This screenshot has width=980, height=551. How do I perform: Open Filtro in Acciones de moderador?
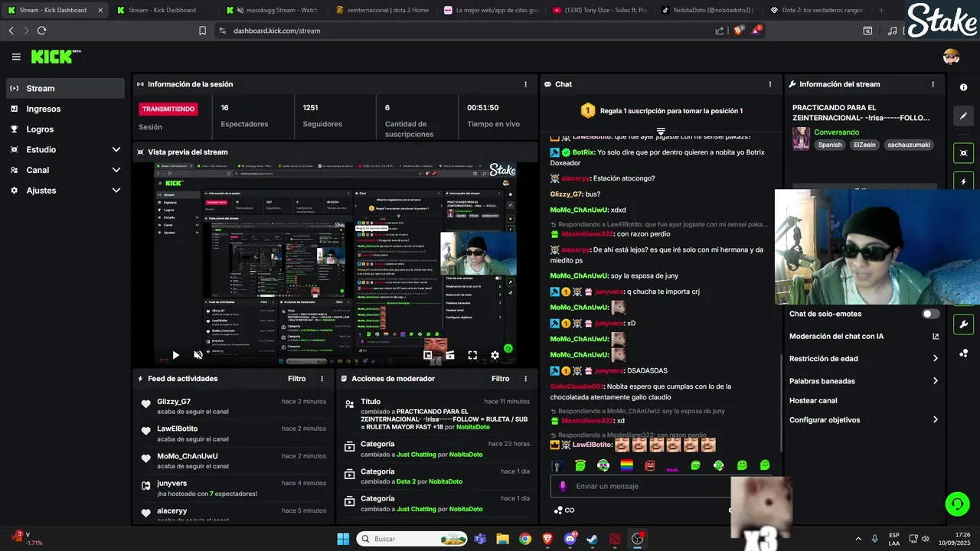click(x=500, y=379)
